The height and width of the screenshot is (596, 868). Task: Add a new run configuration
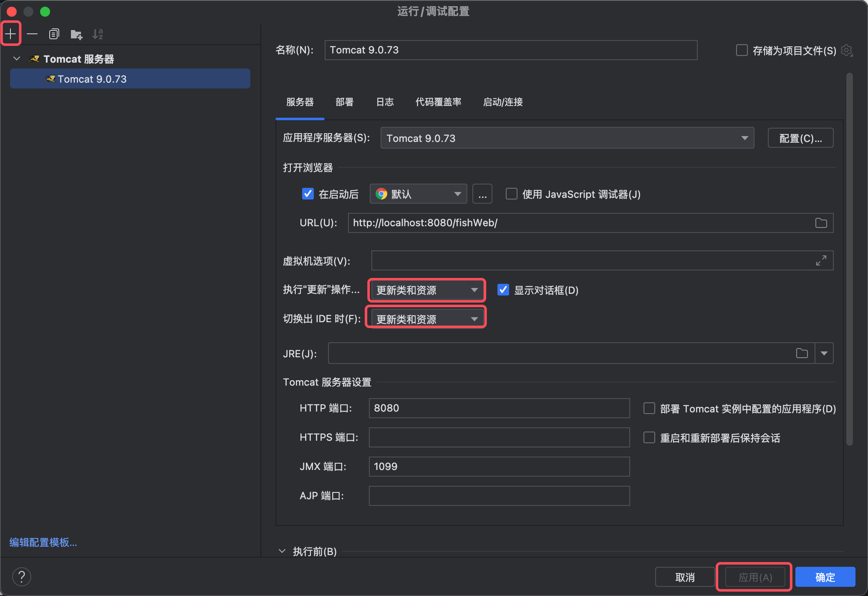tap(11, 34)
